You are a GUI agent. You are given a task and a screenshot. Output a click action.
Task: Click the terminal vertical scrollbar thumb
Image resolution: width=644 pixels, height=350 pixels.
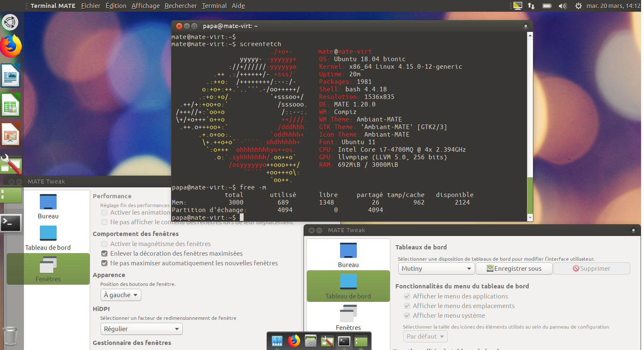tap(530, 196)
